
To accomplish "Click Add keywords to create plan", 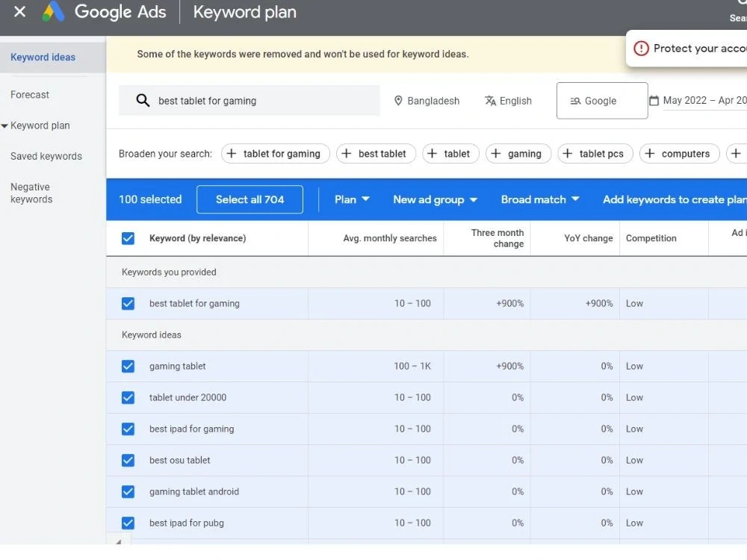I will pyautogui.click(x=675, y=199).
